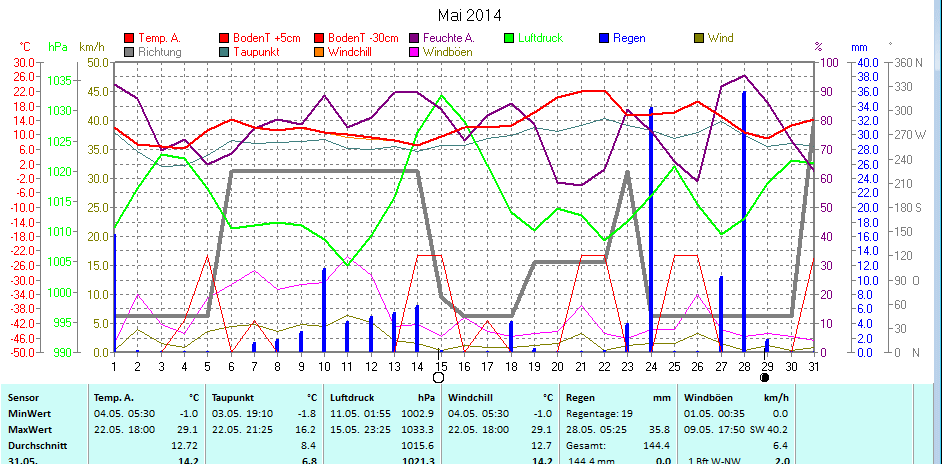Click the tall blue rain bar on day 28
This screenshot has height=464, width=942.
[744, 222]
